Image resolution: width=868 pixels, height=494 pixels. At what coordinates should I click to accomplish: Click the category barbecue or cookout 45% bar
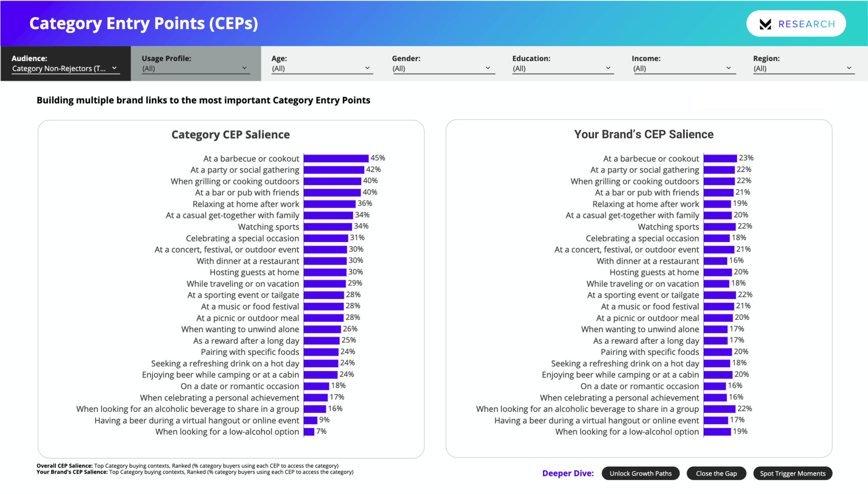click(x=336, y=158)
